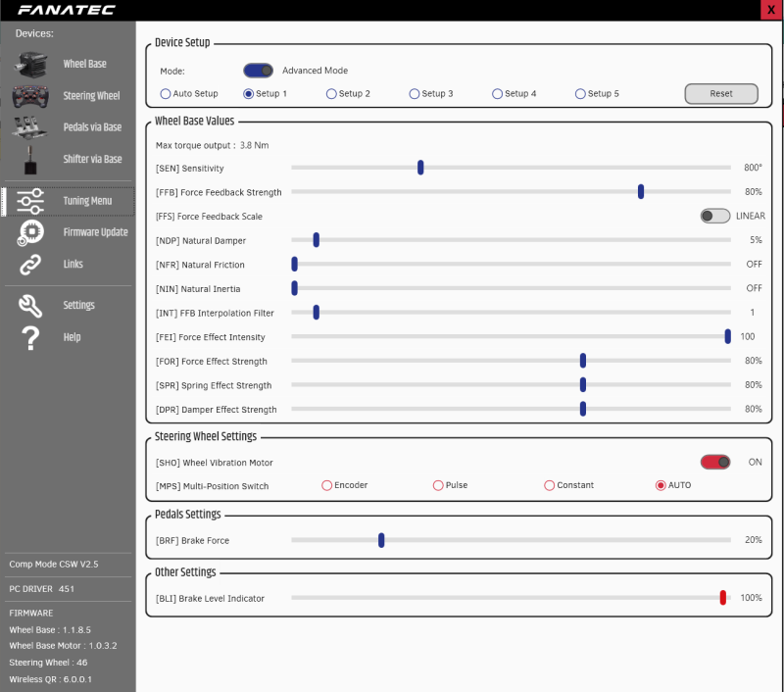This screenshot has height=692, width=784.
Task: Toggle the Force Feedback Scale LINEAR switch
Action: [715, 216]
